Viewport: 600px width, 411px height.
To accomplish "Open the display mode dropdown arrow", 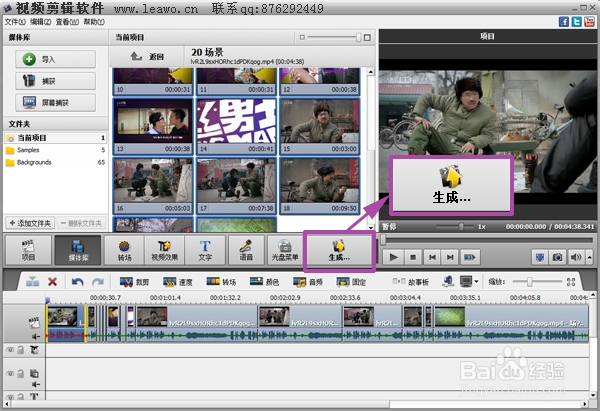I will tap(476, 282).
